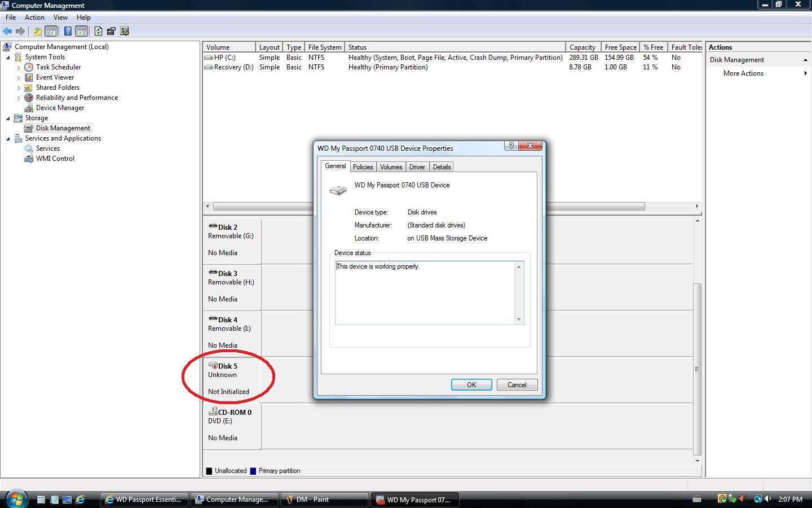Click the disk view vertical scrollbar thumb
Screen dimensions: 812x508
(697, 369)
